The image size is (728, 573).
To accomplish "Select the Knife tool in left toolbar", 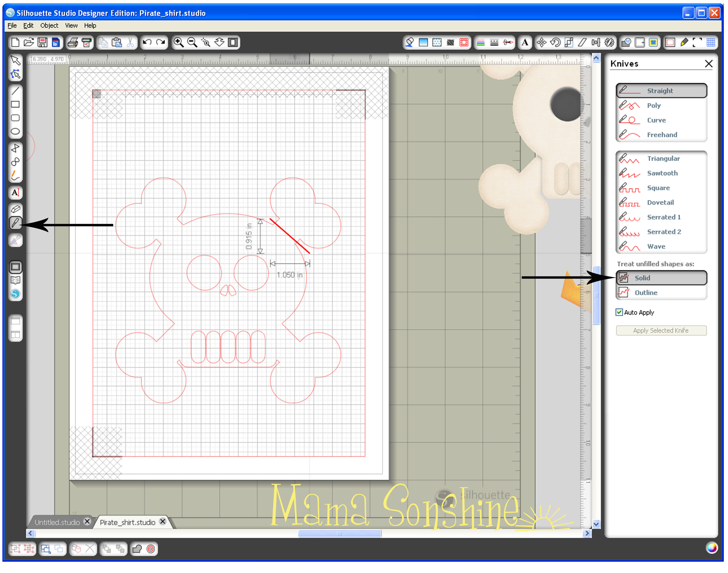I will 15,223.
